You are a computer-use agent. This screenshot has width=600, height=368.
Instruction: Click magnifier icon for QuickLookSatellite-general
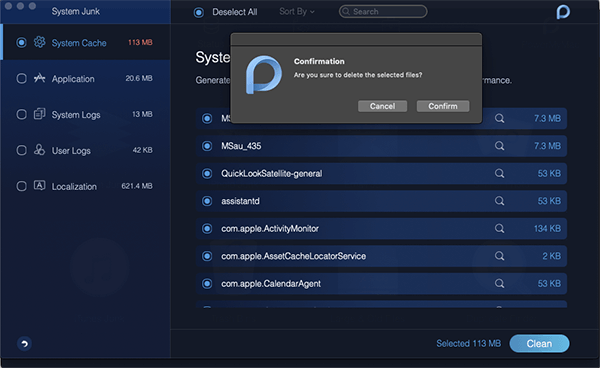pos(499,173)
